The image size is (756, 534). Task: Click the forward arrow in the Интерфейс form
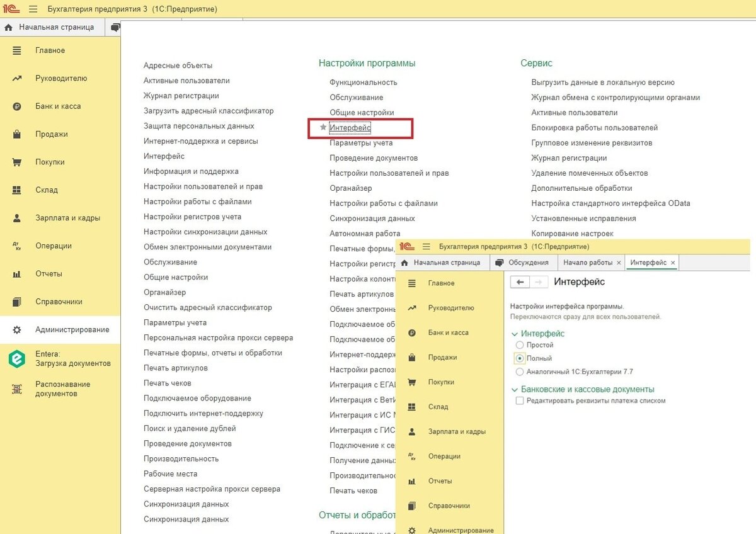537,282
